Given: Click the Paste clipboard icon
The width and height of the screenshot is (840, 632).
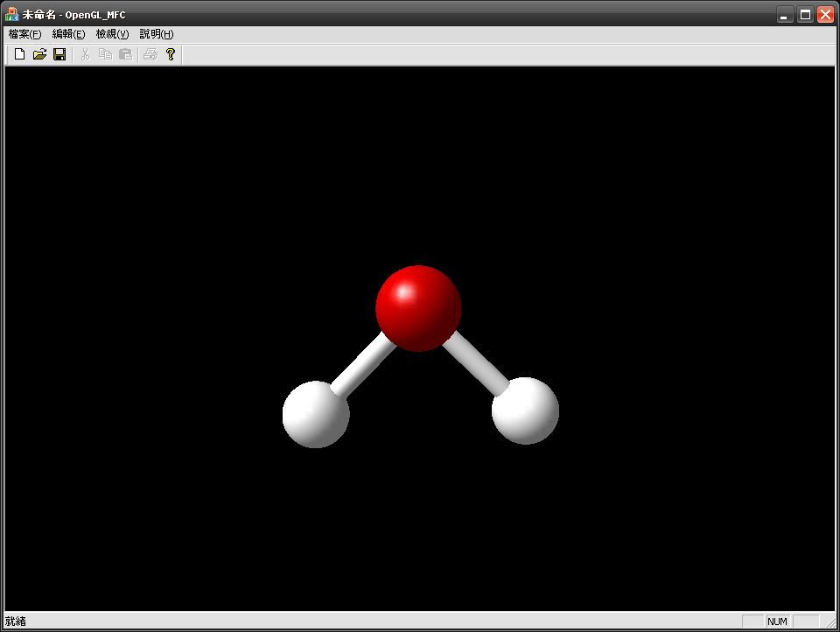Looking at the screenshot, I should 125,54.
